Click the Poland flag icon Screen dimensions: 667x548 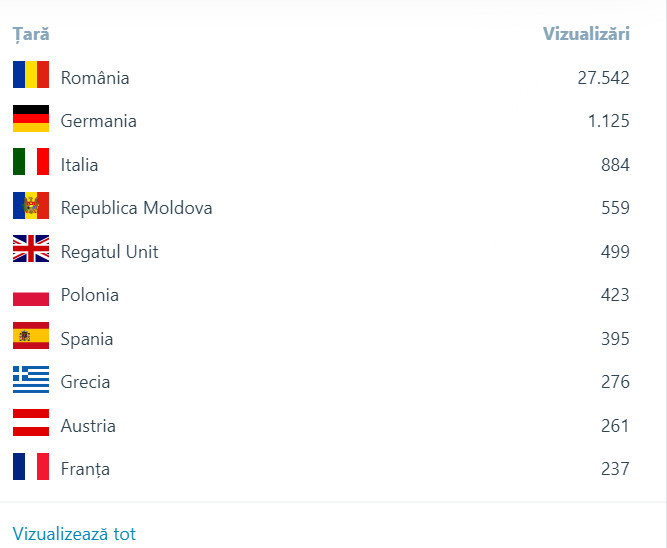(x=31, y=293)
